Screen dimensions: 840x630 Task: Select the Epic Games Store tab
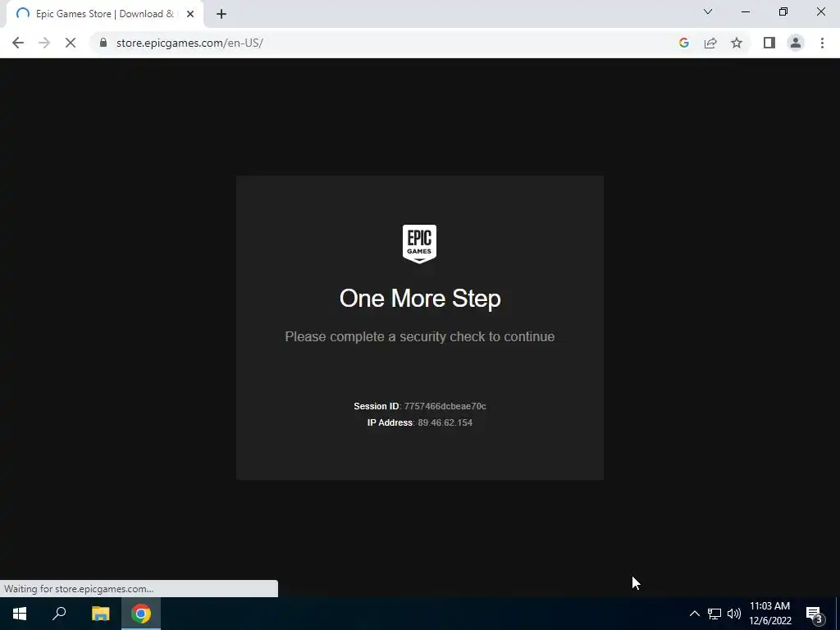click(105, 14)
